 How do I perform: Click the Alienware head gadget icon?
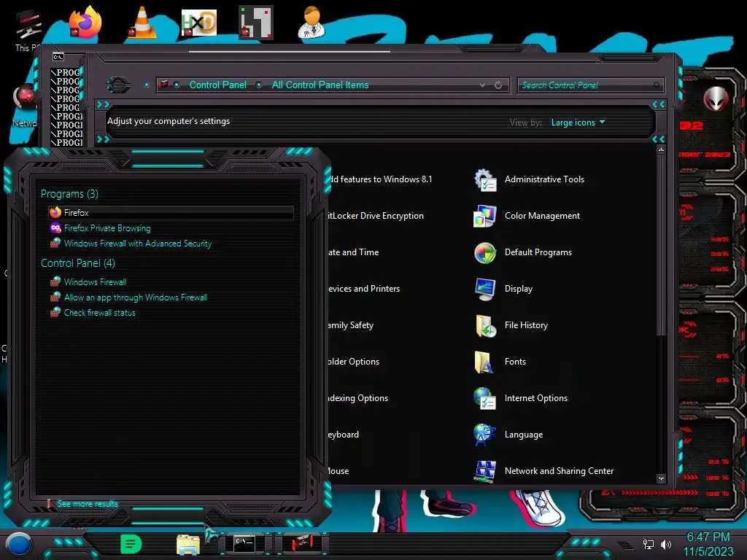716,98
